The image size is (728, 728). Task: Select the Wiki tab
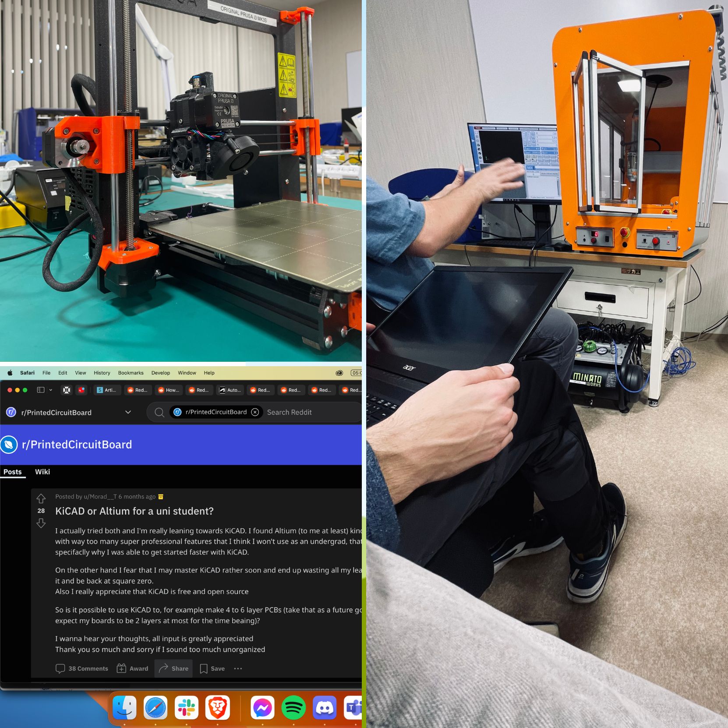42,472
